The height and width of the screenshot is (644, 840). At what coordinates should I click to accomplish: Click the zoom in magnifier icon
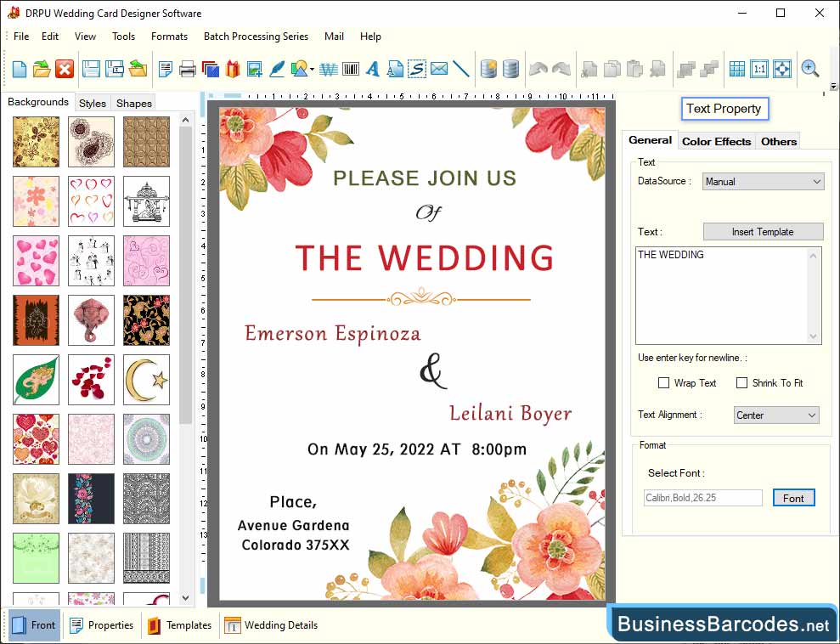[810, 69]
